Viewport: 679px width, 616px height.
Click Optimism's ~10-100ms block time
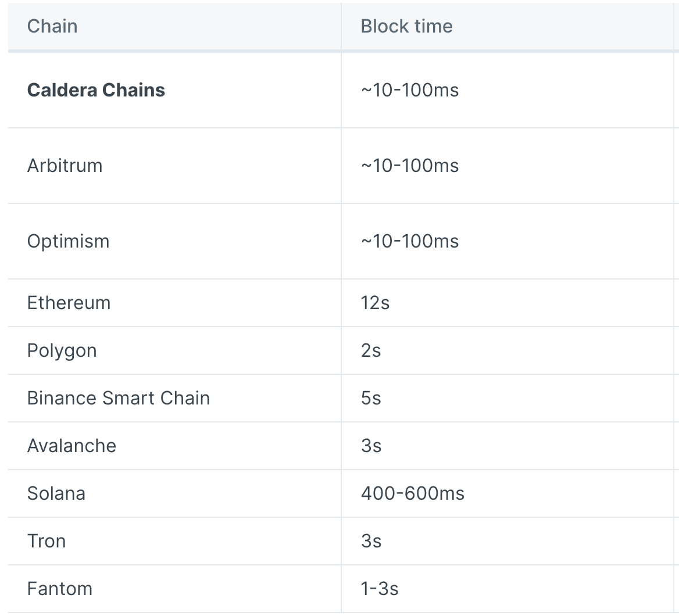click(410, 242)
